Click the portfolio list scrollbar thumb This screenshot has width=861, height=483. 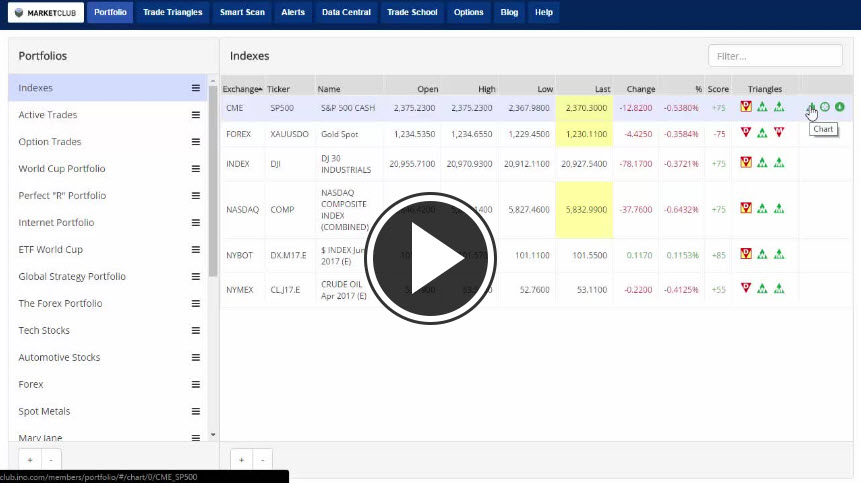tap(213, 181)
